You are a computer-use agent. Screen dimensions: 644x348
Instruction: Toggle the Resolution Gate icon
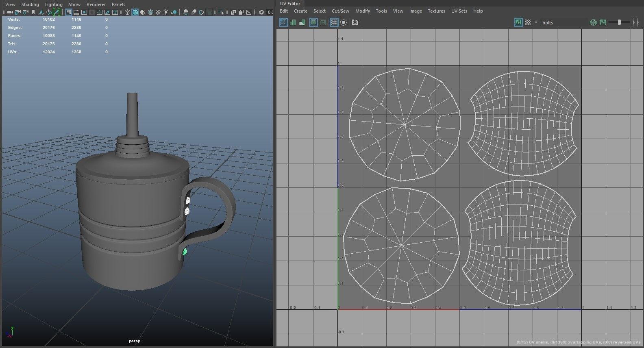pyautogui.click(x=84, y=12)
